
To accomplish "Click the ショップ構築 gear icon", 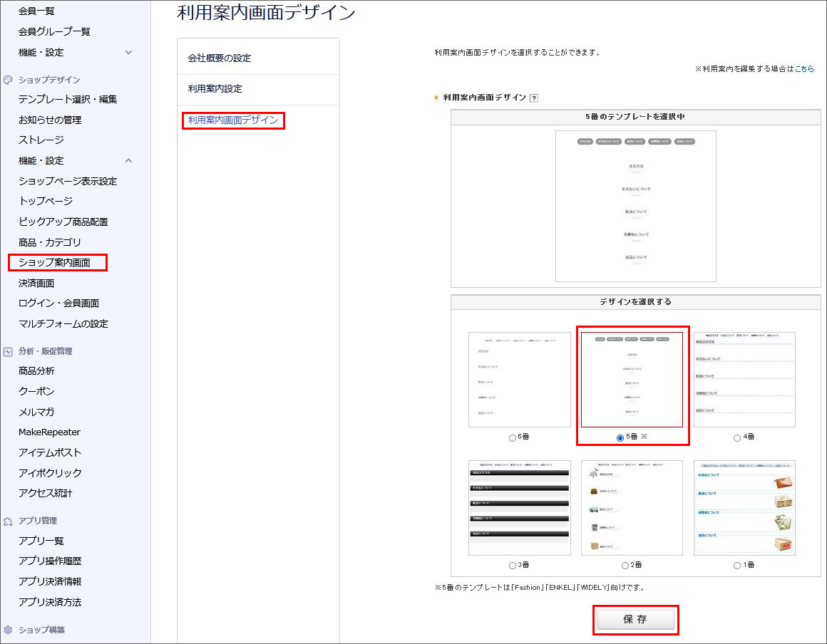I will [x=8, y=630].
